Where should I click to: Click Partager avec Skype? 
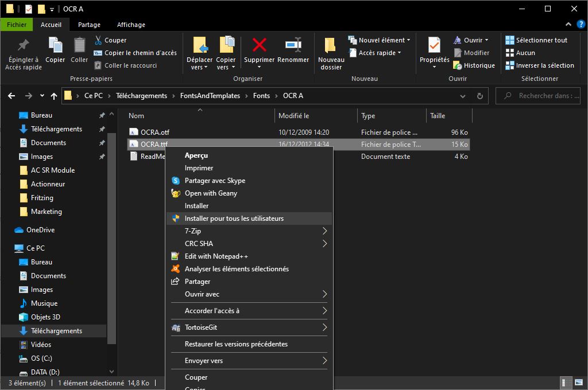tap(249, 181)
